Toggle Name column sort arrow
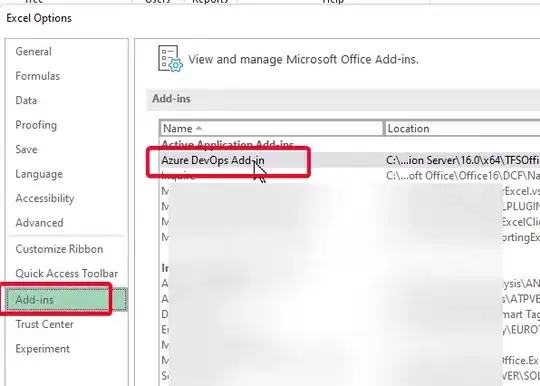540x386 pixels. point(199,128)
